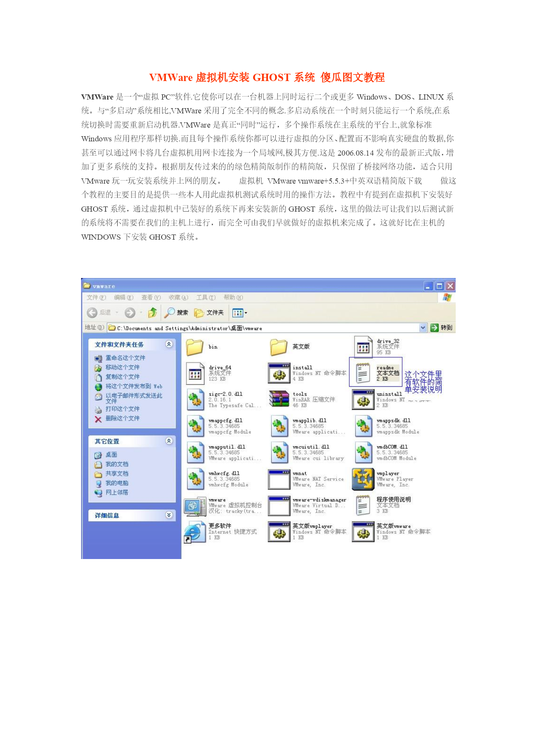Click 打印这个文件 task link
535x756 pixels.
(123, 409)
